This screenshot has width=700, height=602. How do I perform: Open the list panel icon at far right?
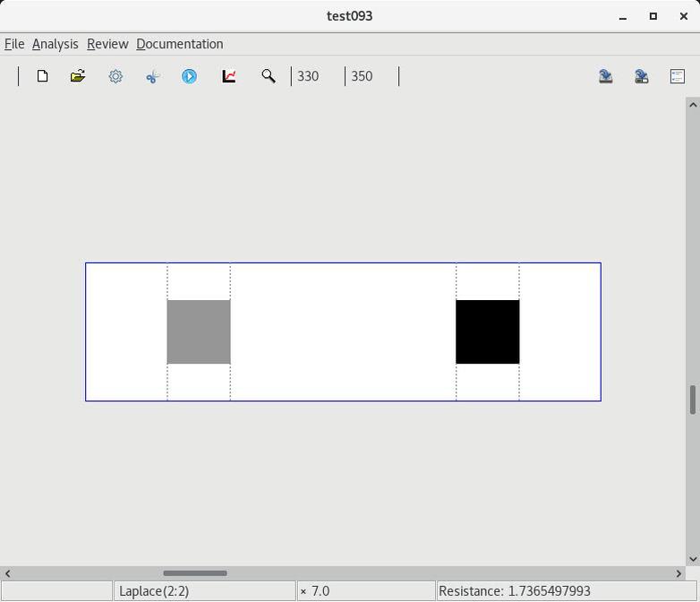tap(678, 76)
